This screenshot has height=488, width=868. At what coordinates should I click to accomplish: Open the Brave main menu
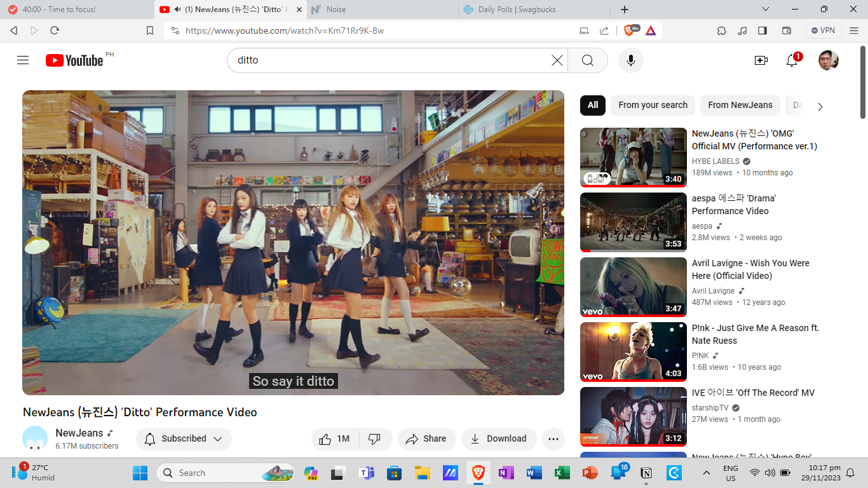(854, 30)
